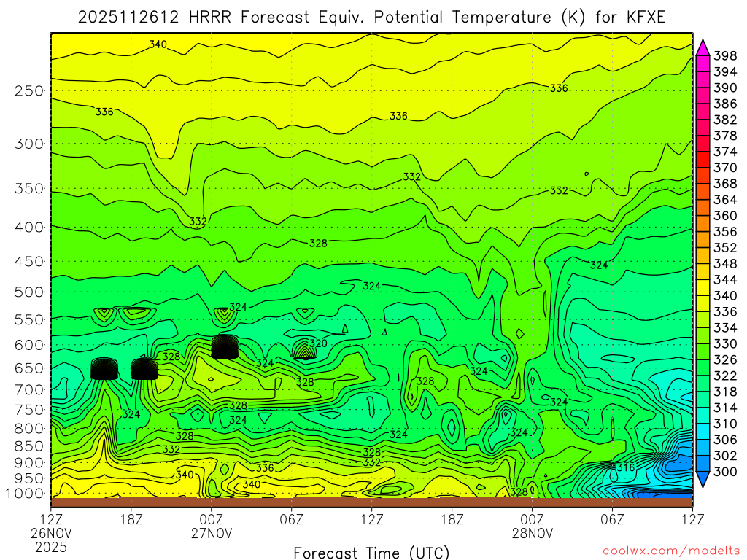Click the colorbar value 334
Screen dimensions: 747x560
tap(725, 328)
